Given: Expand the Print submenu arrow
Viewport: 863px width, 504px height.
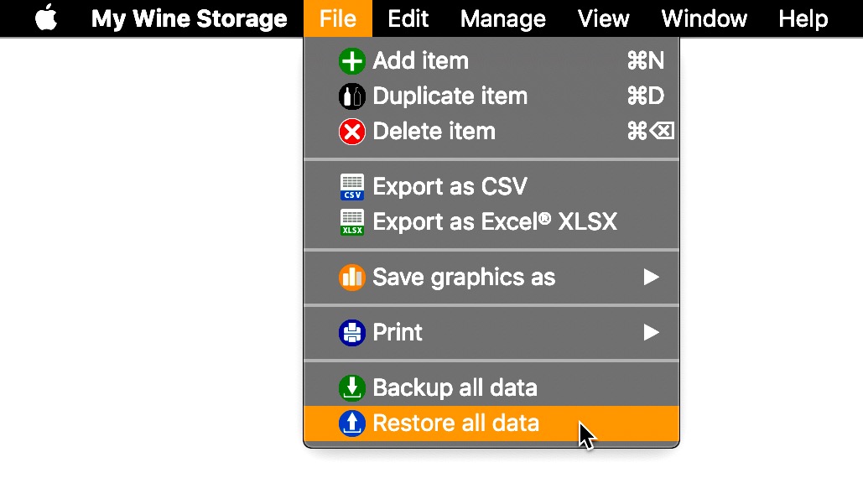Looking at the screenshot, I should click(x=651, y=332).
